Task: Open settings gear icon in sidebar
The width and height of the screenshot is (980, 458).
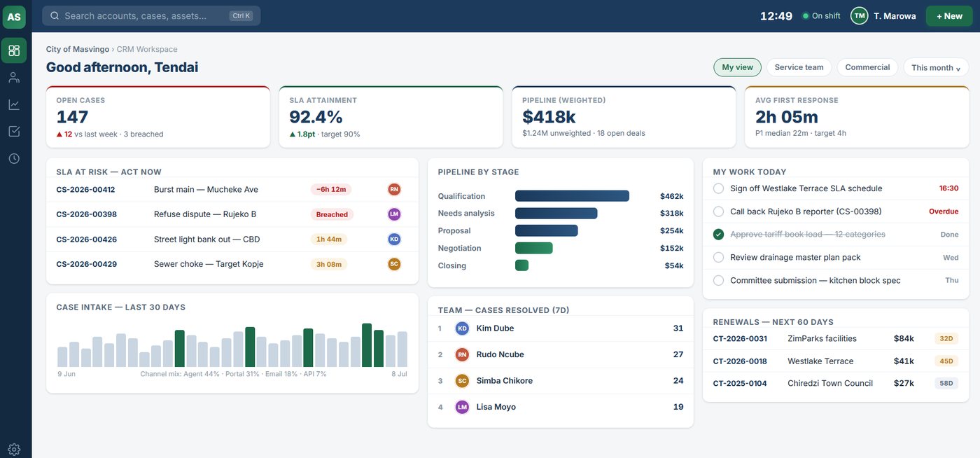Action: coord(14,450)
